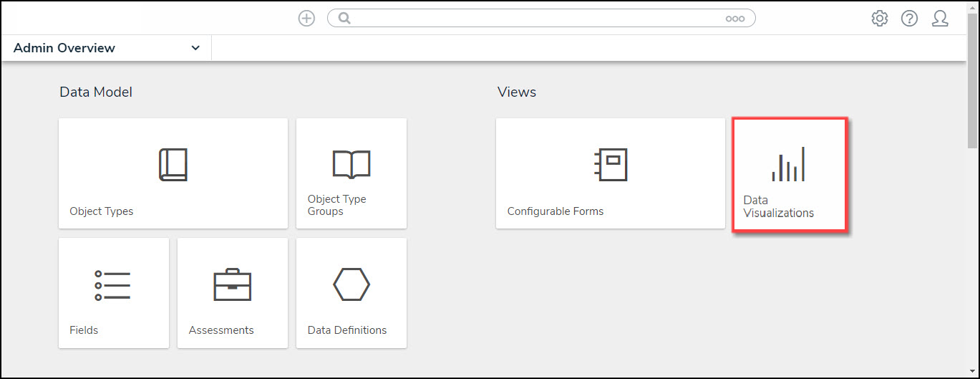Select the Admin Overview menu title
The height and width of the screenshot is (379, 980).
[64, 48]
